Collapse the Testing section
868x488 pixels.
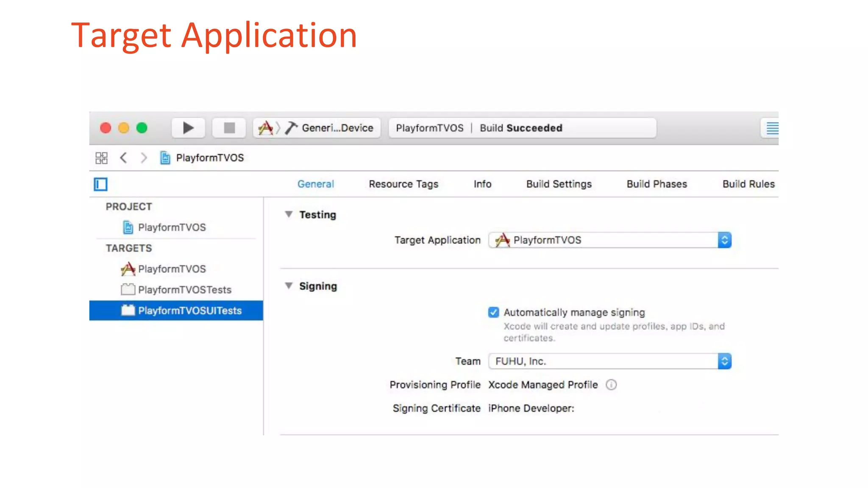pyautogui.click(x=289, y=214)
